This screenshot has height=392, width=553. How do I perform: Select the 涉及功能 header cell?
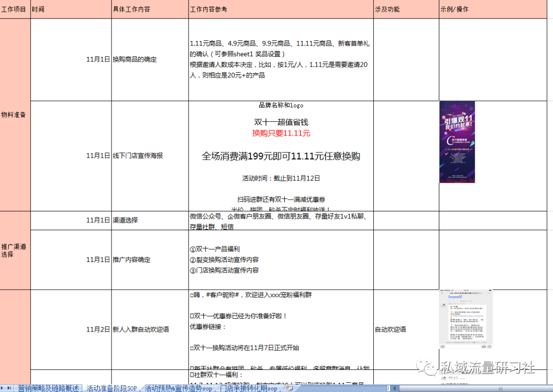pyautogui.click(x=406, y=9)
